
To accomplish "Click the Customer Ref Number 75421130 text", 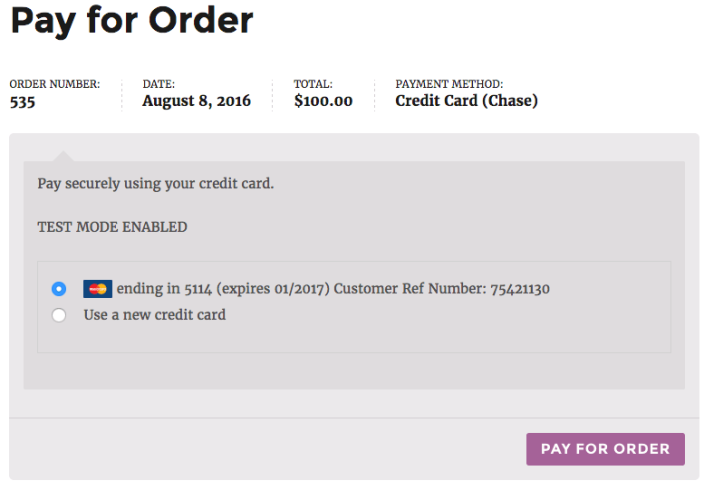I will coord(441,289).
